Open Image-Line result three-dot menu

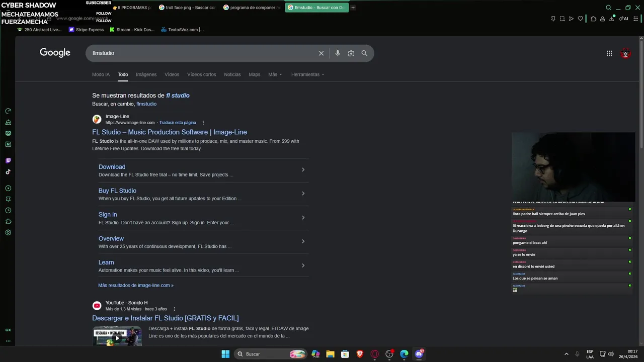pos(203,123)
